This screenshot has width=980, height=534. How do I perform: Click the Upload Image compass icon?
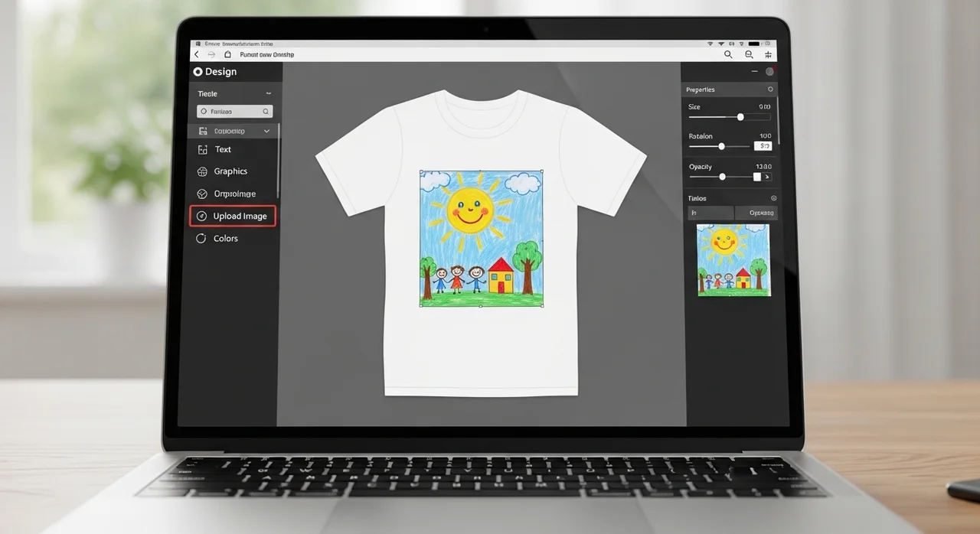click(x=202, y=217)
